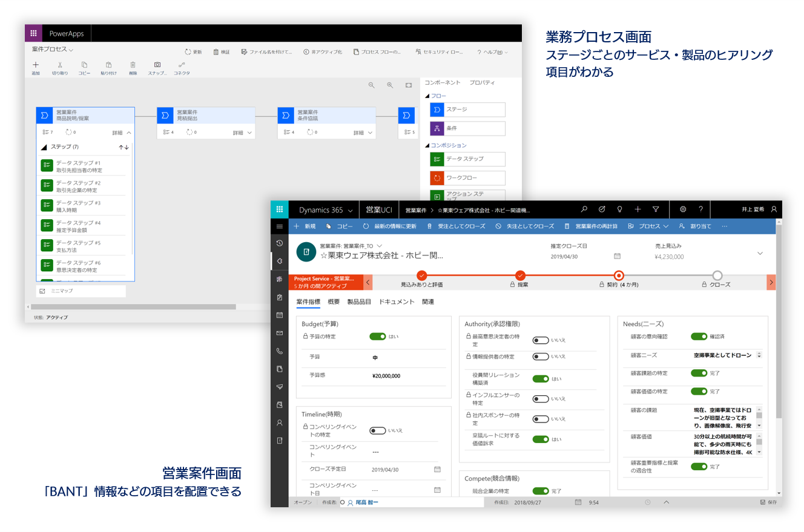The height and width of the screenshot is (532, 804).
Task: Expand 詳細 of the 条件協議 stage
Action: point(364,132)
